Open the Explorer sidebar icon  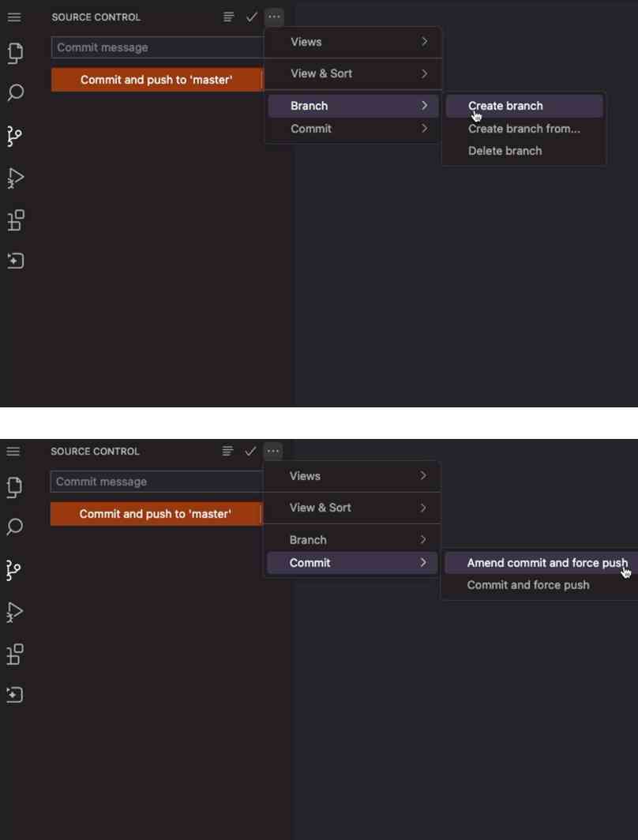pos(13,53)
